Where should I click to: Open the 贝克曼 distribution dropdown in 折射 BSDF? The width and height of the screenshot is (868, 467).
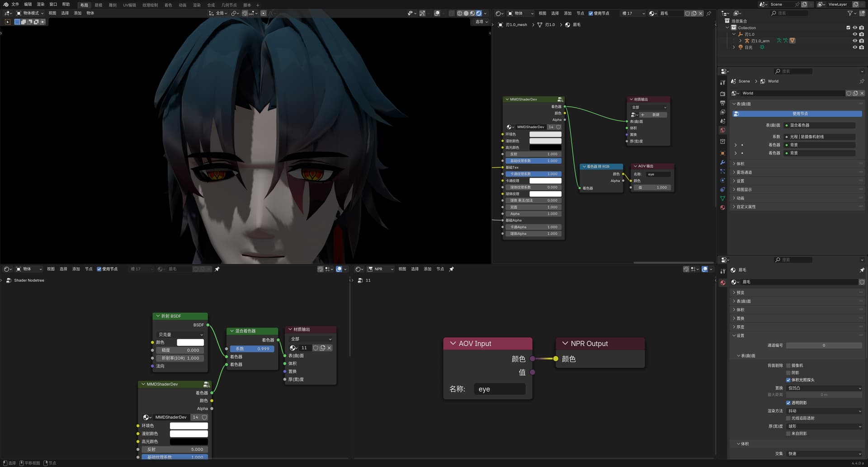[x=180, y=335]
